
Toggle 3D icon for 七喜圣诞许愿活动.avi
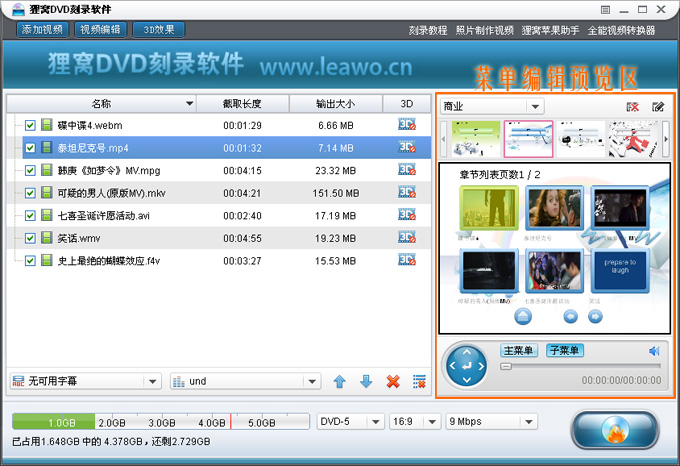(x=407, y=215)
